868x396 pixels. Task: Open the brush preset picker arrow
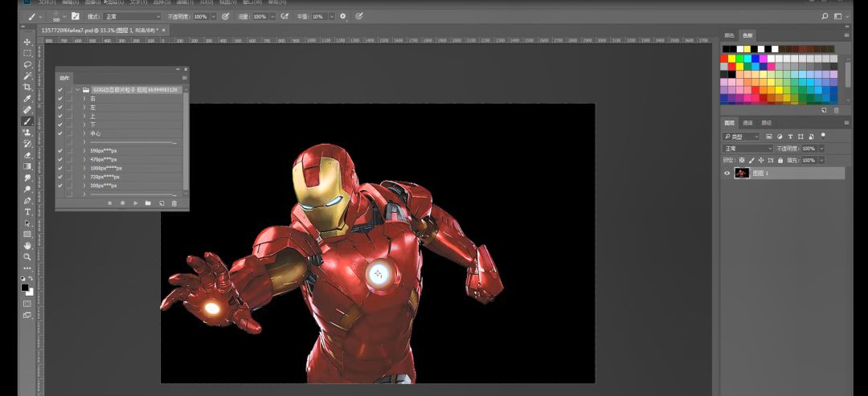64,17
